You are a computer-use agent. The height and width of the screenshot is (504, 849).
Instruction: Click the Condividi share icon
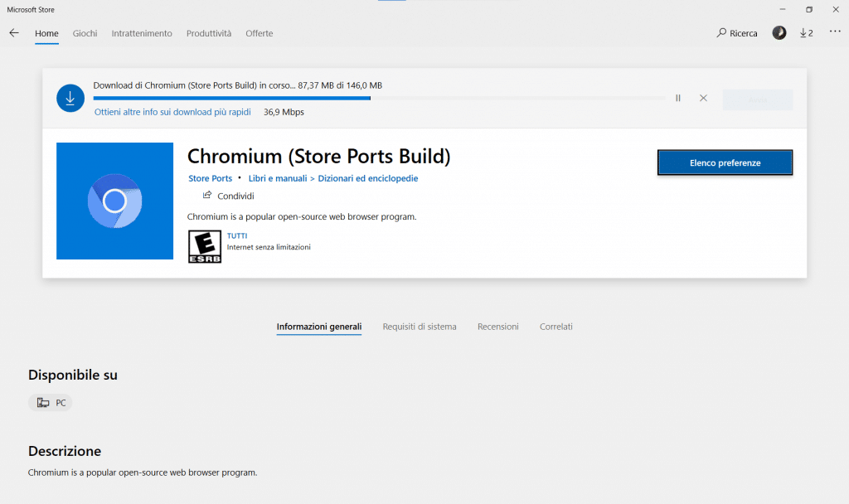207,196
